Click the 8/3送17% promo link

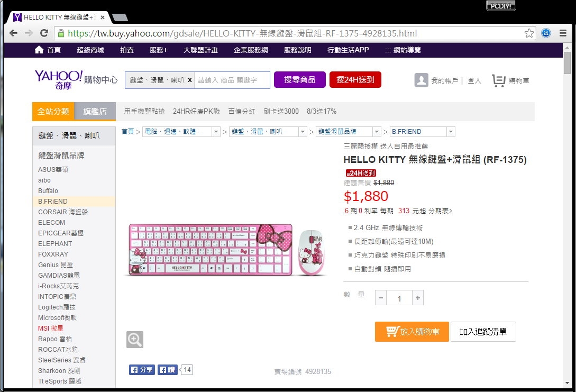[x=322, y=111]
